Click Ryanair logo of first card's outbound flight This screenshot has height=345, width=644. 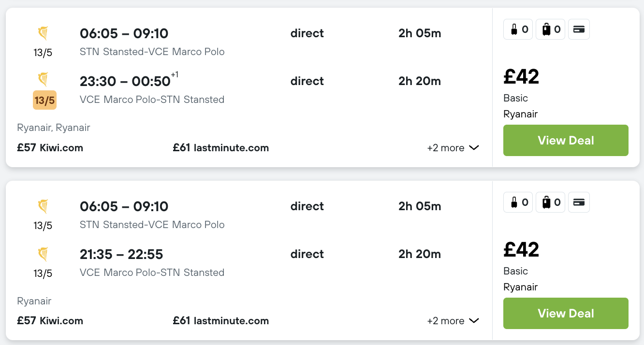coord(44,33)
